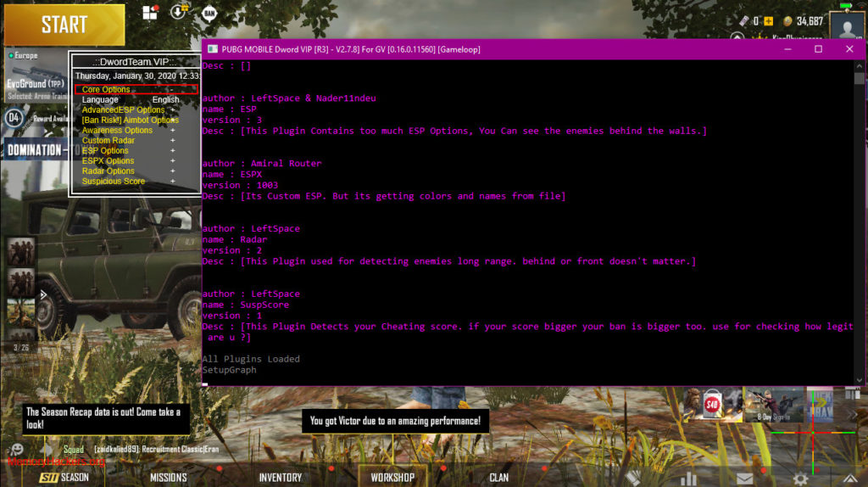Open the Season Recap data notification
868x487 pixels.
click(106, 418)
